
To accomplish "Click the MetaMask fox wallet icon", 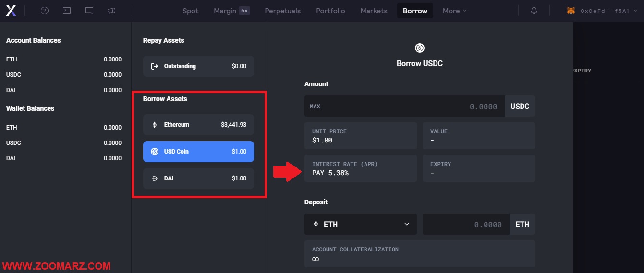I will (x=571, y=11).
